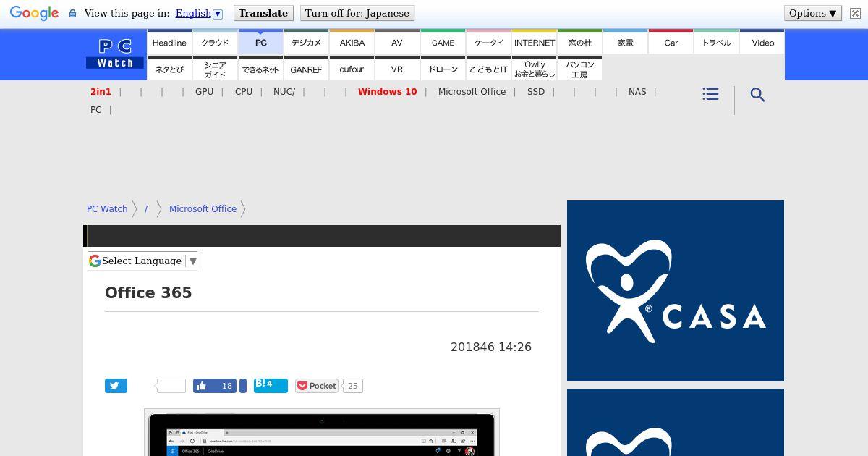
Task: Open the INTERNET site tab
Action: [x=534, y=42]
